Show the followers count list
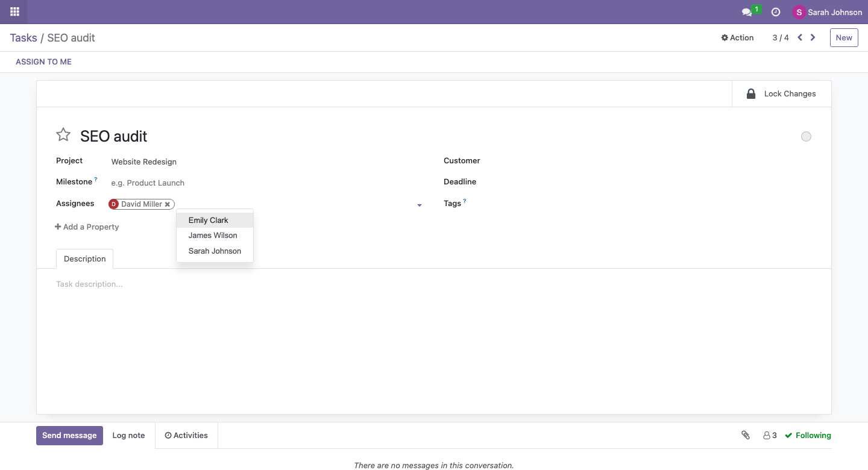The image size is (868, 470). point(770,435)
